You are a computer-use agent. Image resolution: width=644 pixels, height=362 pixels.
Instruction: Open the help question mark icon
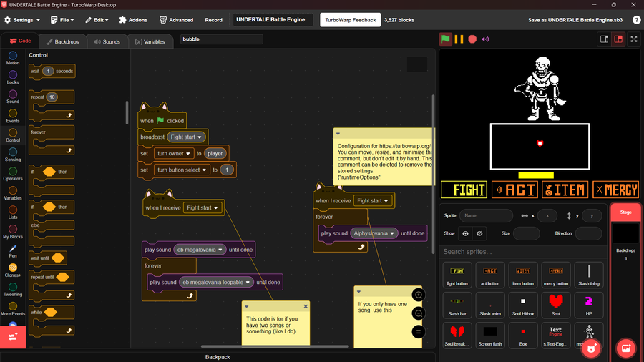pos(636,20)
